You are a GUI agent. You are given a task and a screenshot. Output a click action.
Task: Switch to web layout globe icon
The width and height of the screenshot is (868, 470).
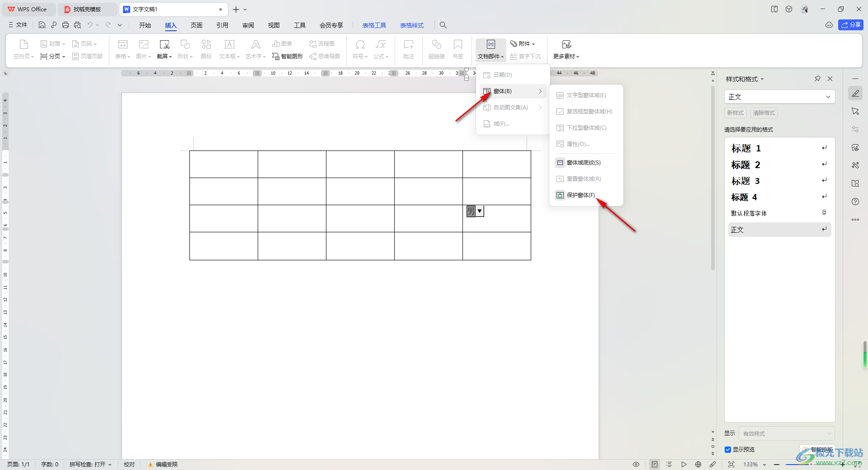698,465
